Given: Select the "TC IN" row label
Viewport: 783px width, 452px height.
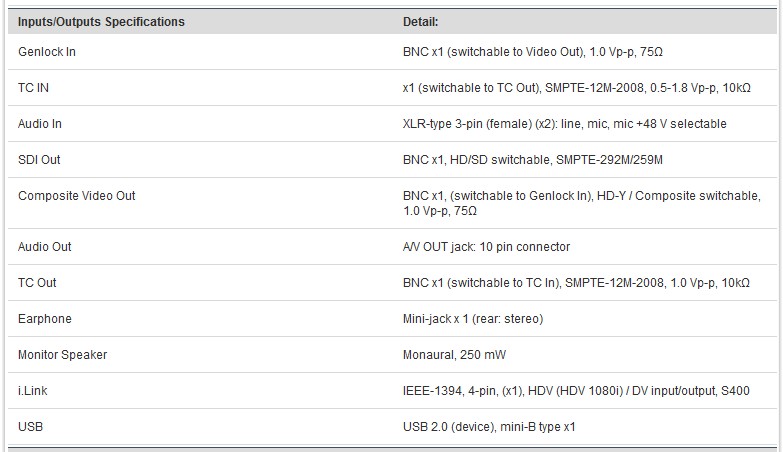Looking at the screenshot, I should point(34,87).
